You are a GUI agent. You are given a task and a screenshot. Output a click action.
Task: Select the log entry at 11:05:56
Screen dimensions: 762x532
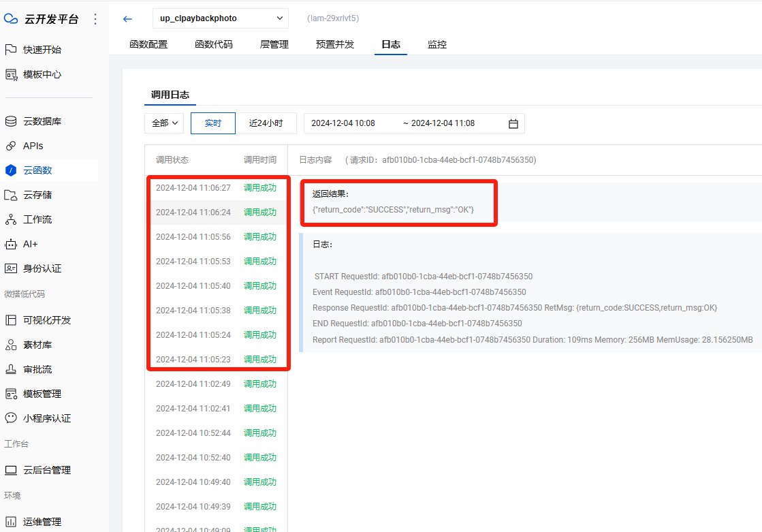[217, 237]
